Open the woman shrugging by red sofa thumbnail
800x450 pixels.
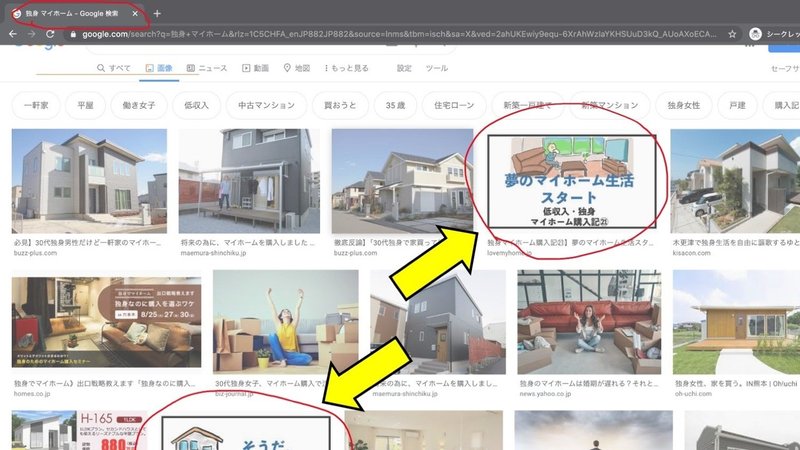tap(589, 322)
